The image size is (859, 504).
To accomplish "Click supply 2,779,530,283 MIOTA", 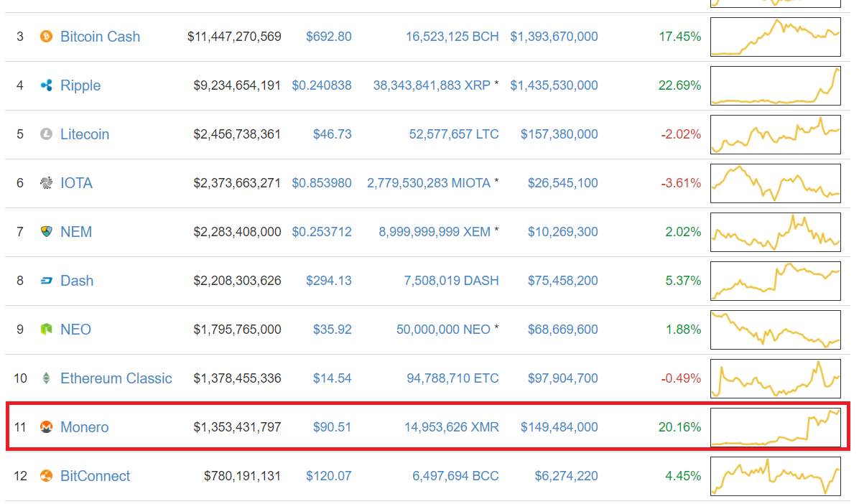I will [x=428, y=183].
